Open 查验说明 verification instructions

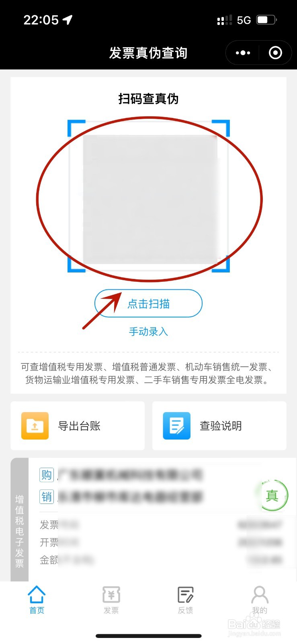(219, 425)
